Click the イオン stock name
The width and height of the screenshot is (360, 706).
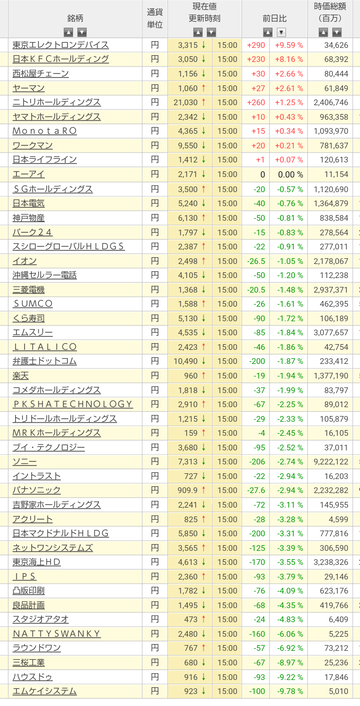click(x=24, y=261)
